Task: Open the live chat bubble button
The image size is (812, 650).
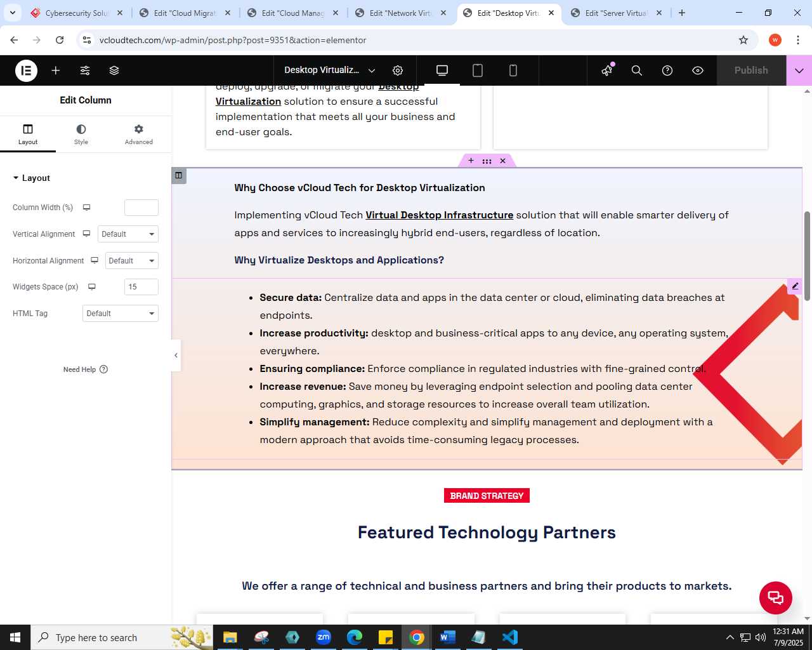Action: 776,597
